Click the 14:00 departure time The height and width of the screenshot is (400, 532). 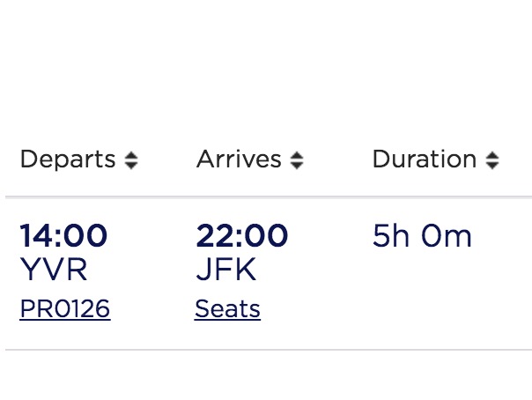(63, 235)
